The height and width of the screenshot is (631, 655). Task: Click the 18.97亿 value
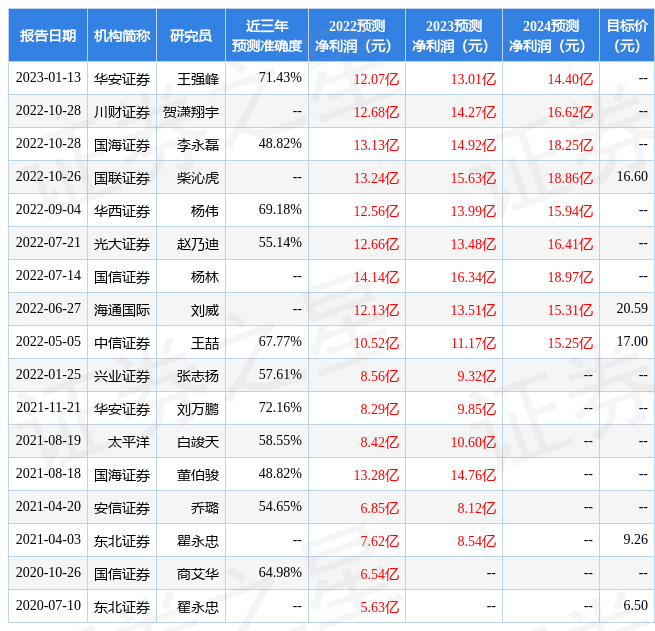coord(570,277)
